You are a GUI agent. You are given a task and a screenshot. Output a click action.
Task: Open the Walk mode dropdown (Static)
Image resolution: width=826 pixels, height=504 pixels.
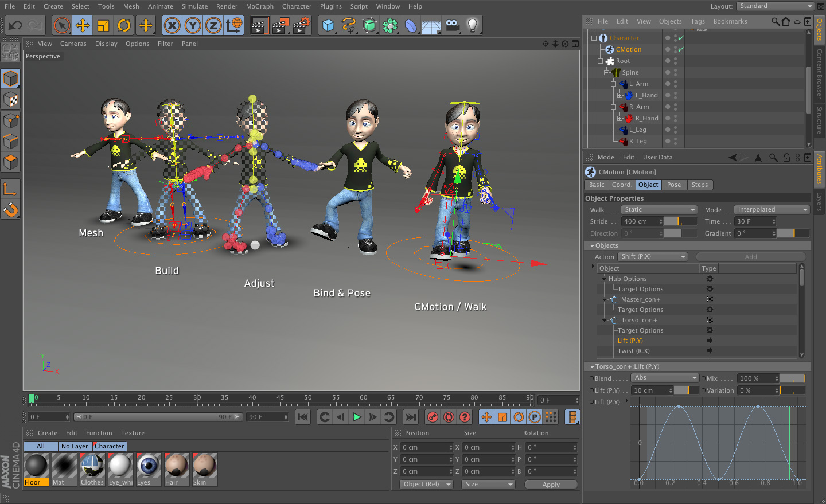click(x=659, y=210)
